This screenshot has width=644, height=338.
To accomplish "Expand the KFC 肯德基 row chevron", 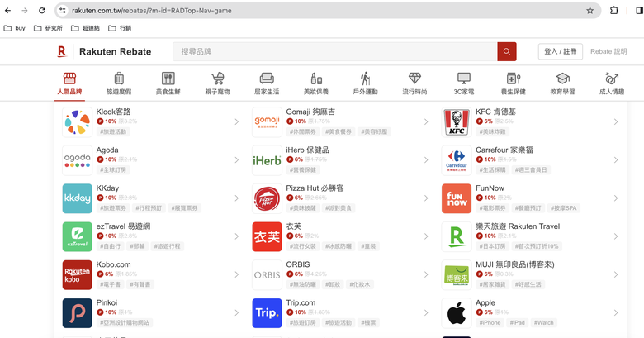I will coord(616,121).
